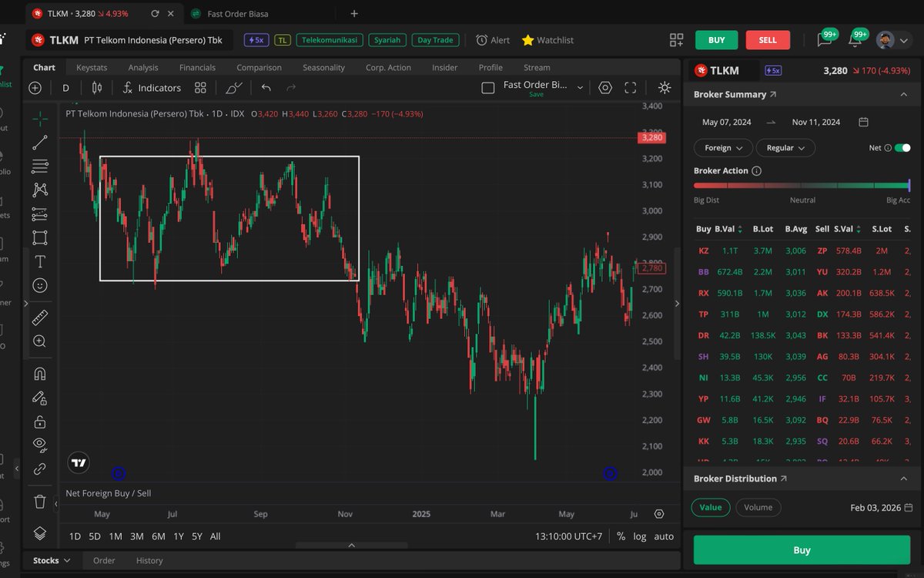Image resolution: width=924 pixels, height=578 pixels.
Task: Select the Value distribution option
Action: point(710,507)
